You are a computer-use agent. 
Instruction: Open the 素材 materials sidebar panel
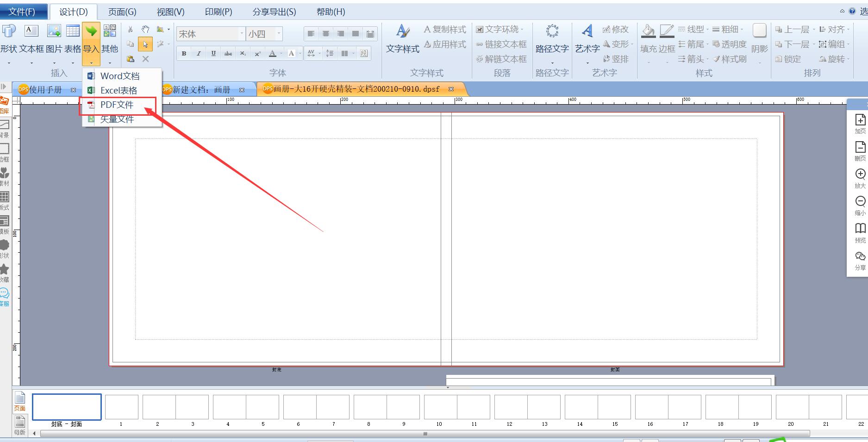tap(5, 177)
